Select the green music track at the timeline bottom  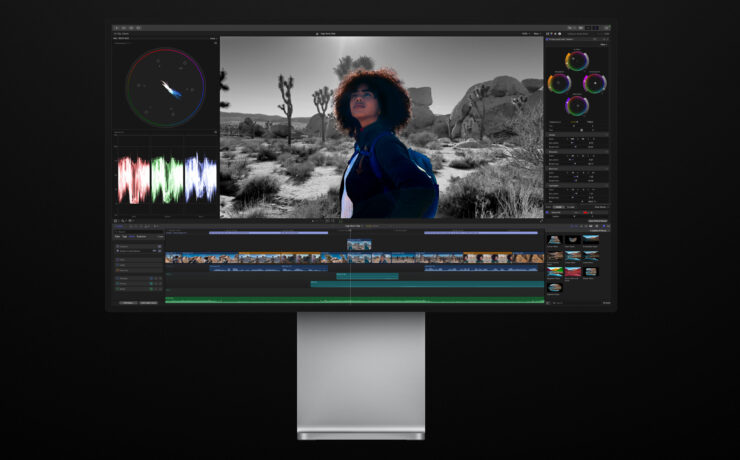(354, 300)
